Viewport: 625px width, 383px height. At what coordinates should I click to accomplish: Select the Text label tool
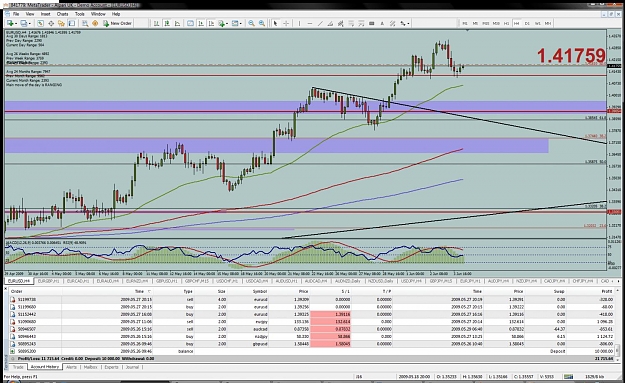pos(382,24)
